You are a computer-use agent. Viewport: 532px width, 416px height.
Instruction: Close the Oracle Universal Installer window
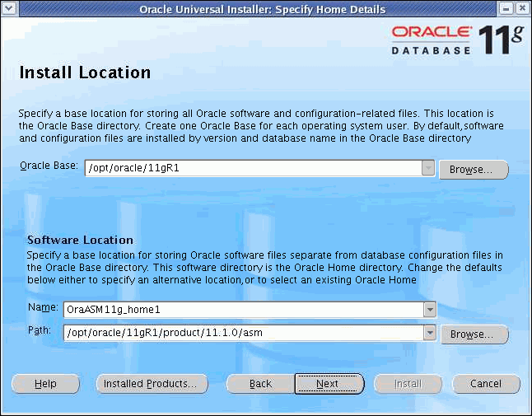(x=522, y=8)
